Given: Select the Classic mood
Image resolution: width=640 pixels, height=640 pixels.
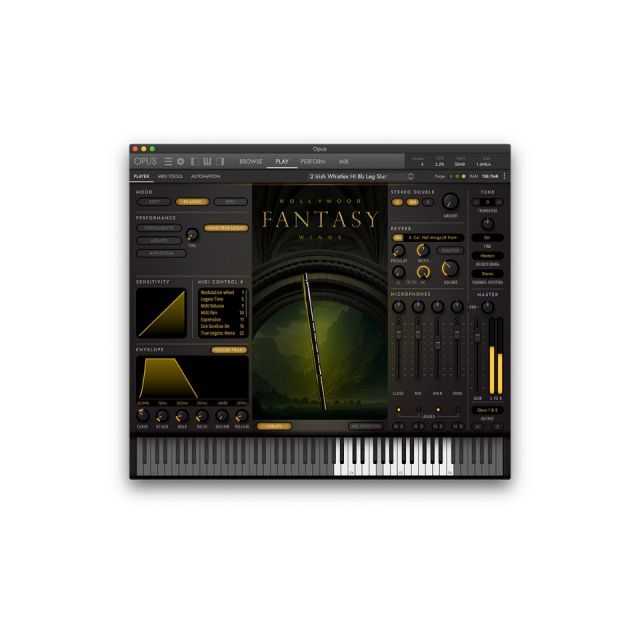Looking at the screenshot, I should [x=192, y=202].
